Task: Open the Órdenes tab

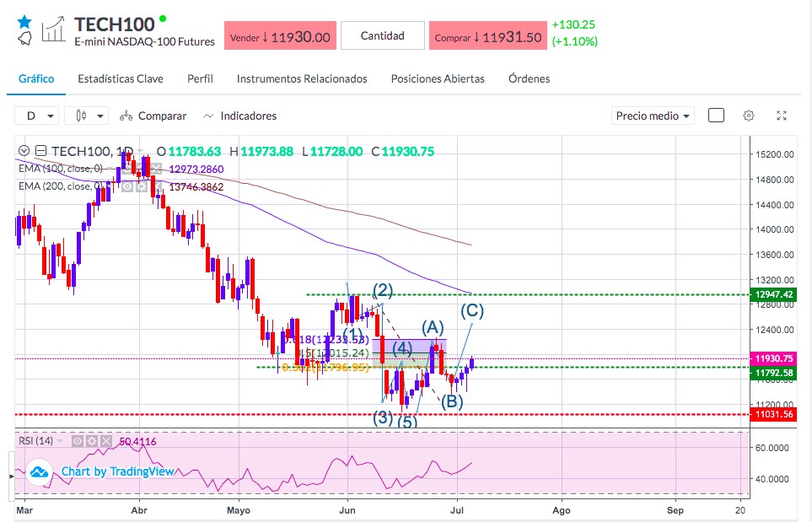Action: pyautogui.click(x=530, y=78)
